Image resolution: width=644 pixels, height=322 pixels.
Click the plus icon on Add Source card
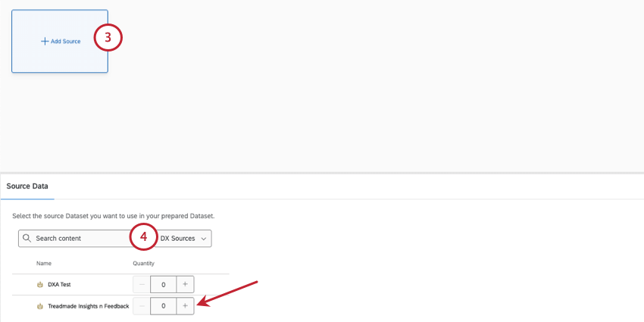point(45,41)
